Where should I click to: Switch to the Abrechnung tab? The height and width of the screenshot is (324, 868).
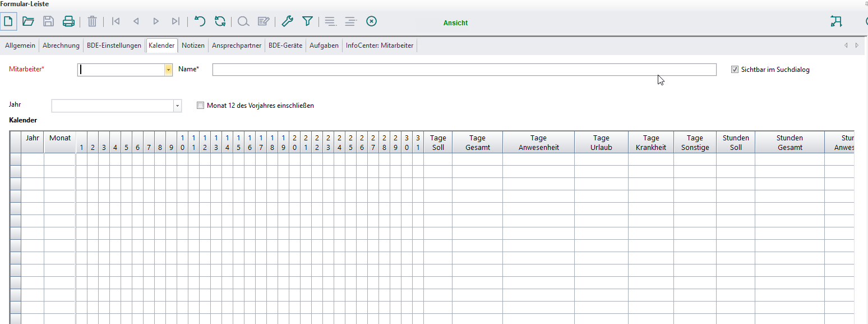click(61, 45)
